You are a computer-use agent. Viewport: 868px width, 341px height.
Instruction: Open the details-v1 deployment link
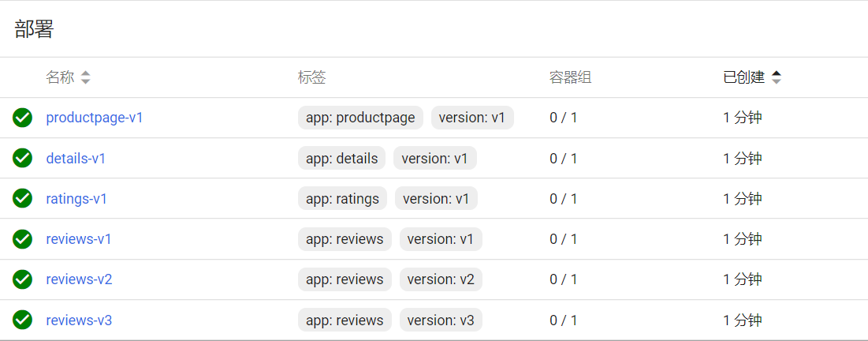(x=76, y=158)
